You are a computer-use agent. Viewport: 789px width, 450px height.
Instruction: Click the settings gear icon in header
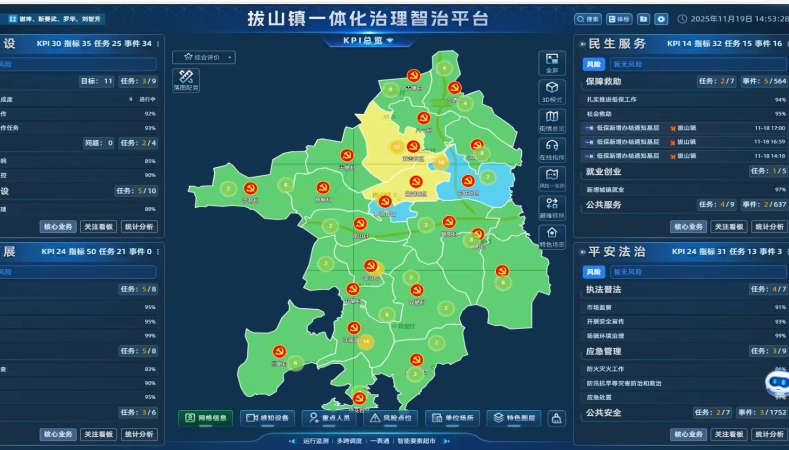pos(661,19)
